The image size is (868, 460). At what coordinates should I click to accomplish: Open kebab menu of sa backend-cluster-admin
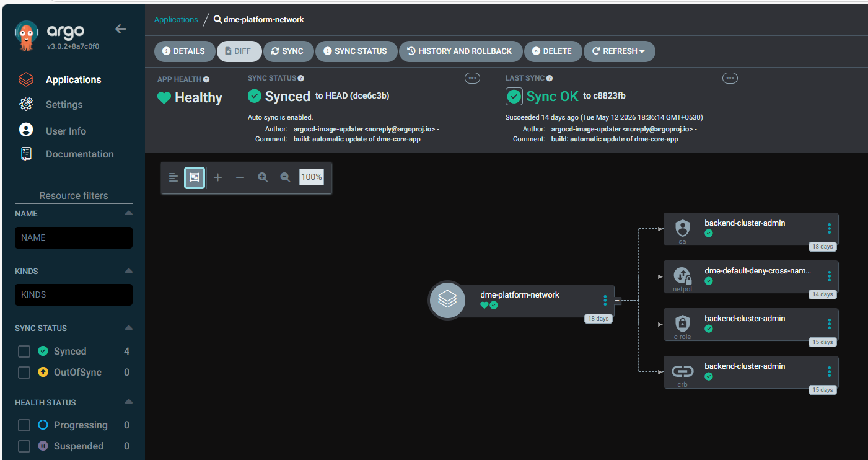(829, 229)
